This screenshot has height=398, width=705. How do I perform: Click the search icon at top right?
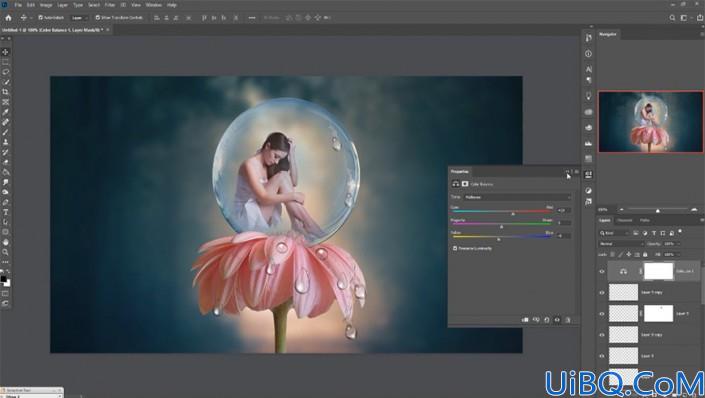[672, 18]
